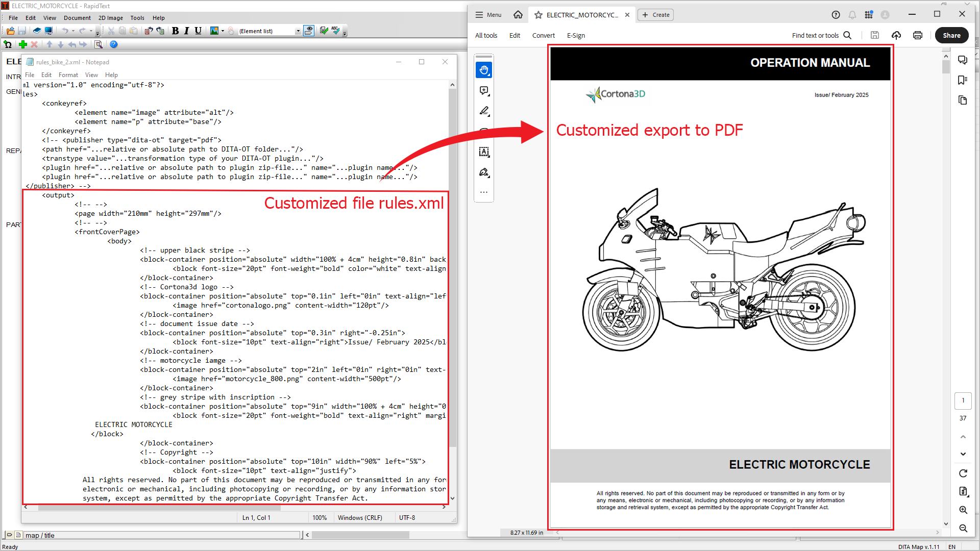Click the Create new tab button
Image resolution: width=980 pixels, height=551 pixels.
click(656, 15)
